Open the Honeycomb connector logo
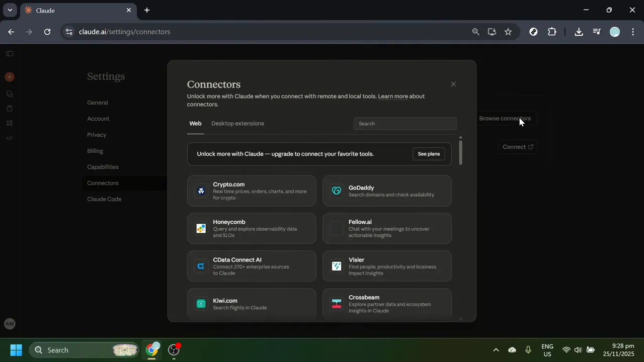The width and height of the screenshot is (644, 362). click(201, 229)
